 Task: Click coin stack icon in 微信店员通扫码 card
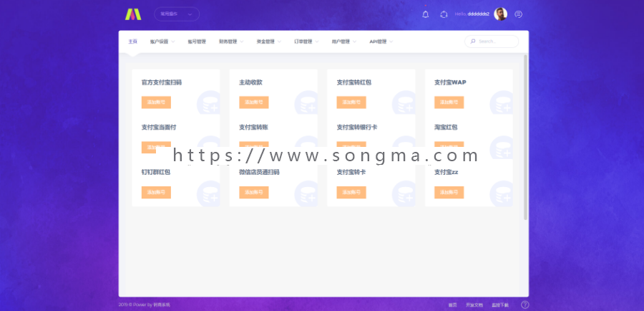click(306, 193)
